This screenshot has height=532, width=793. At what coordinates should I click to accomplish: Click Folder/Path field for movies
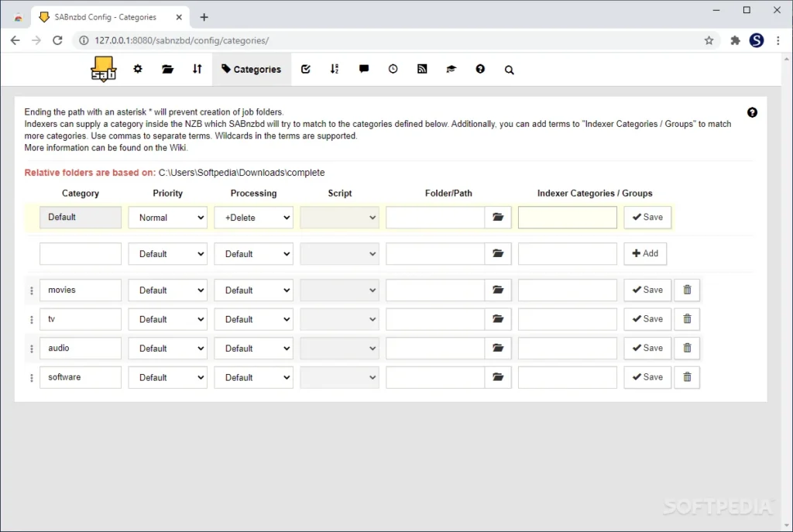click(x=435, y=290)
